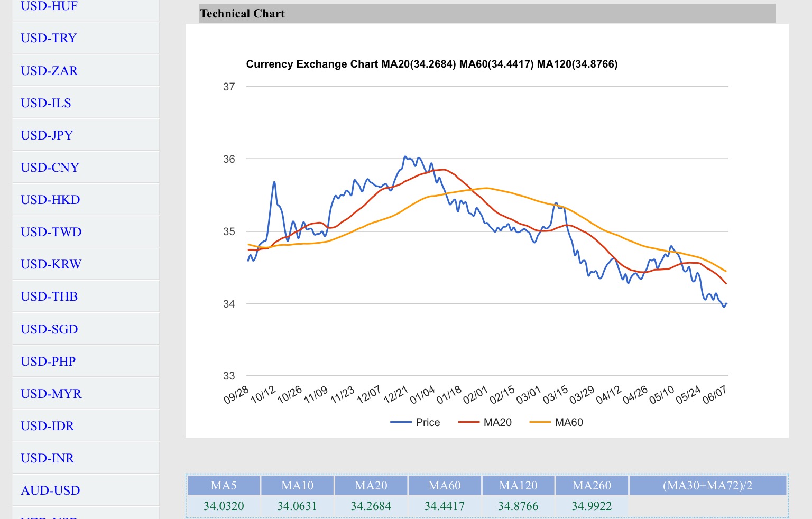The image size is (812, 519).
Task: Open the USD-MYR link
Action: click(x=51, y=393)
